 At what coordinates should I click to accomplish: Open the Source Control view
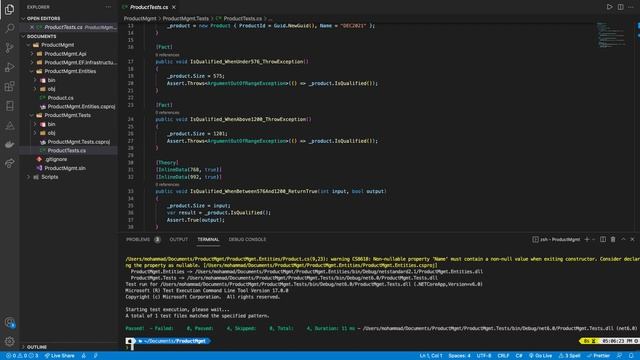tap(9, 48)
